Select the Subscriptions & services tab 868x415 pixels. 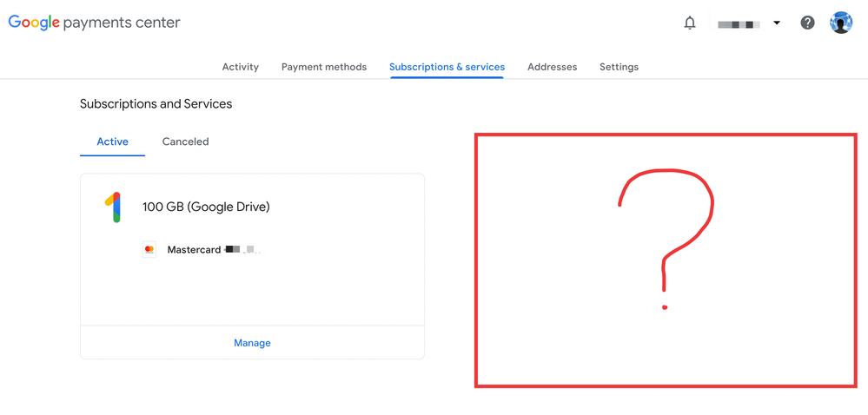click(447, 67)
